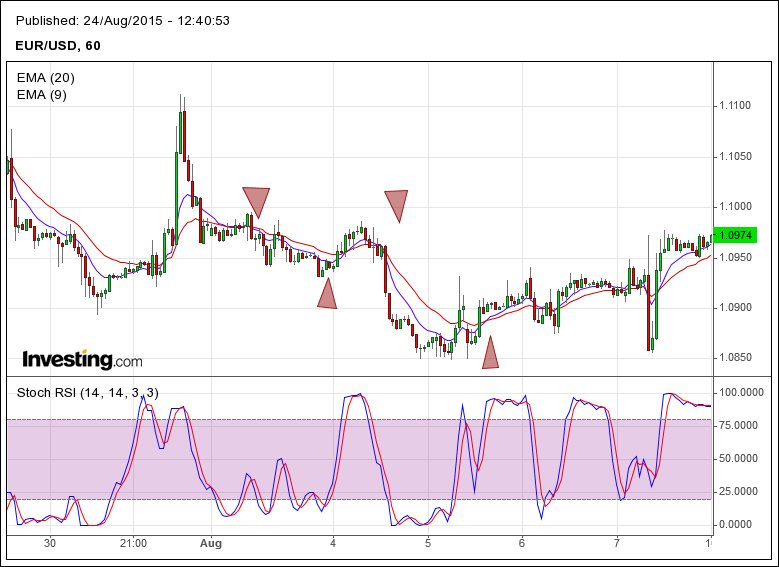This screenshot has height=567, width=779.
Task: Click the 6 date label on time axis
Action: [x=522, y=543]
